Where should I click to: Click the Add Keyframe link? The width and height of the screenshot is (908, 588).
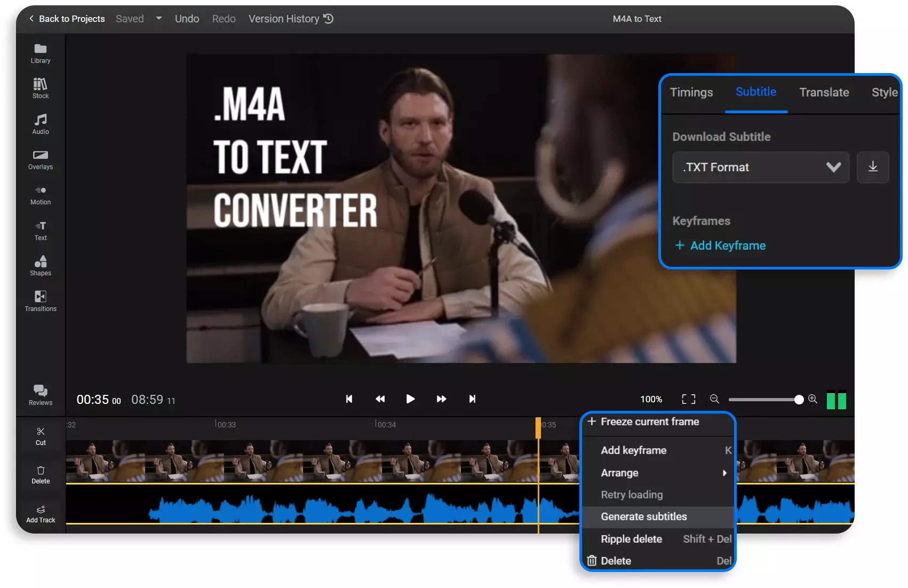720,245
